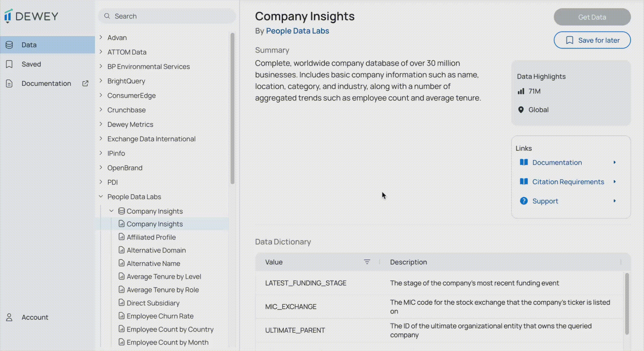This screenshot has width=644, height=351.
Task: Click the book icon beside Citation Requirements
Action: point(524,181)
